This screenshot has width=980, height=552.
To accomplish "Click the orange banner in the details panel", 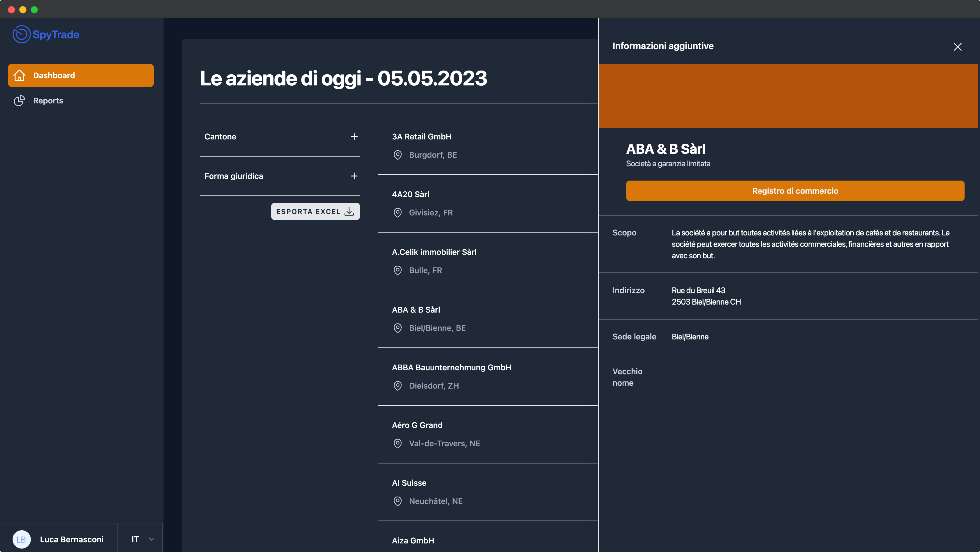I will click(788, 96).
